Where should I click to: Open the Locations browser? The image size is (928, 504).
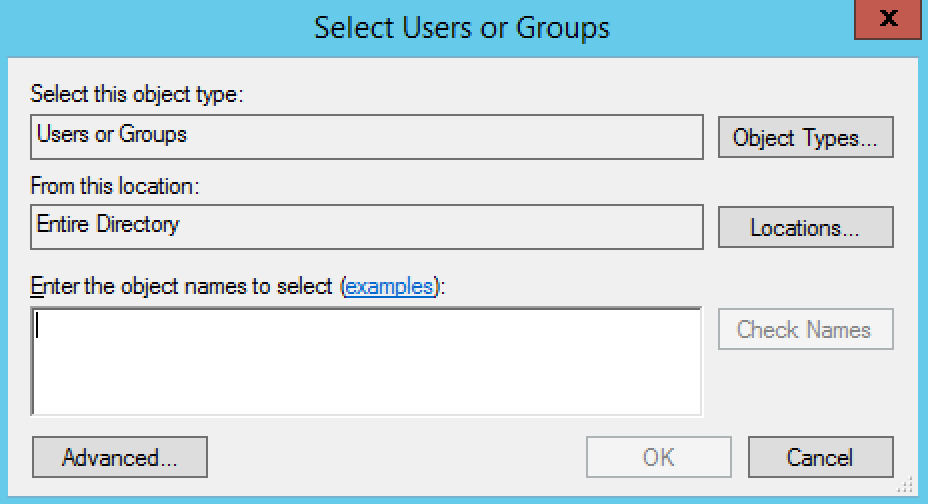pos(805,227)
